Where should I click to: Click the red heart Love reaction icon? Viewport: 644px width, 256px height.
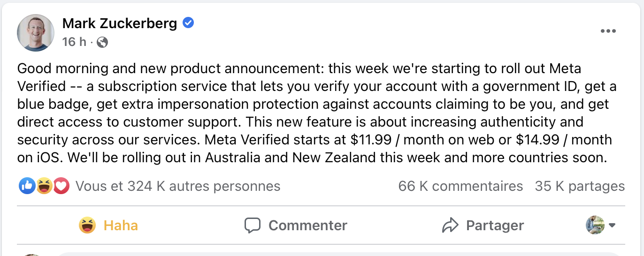click(x=61, y=186)
